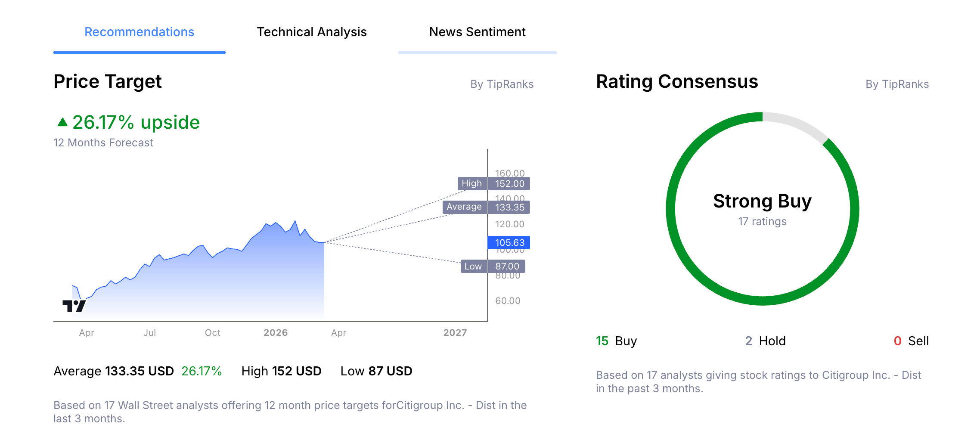
Task: Select the Low 87.00 price label
Action: pos(493,266)
